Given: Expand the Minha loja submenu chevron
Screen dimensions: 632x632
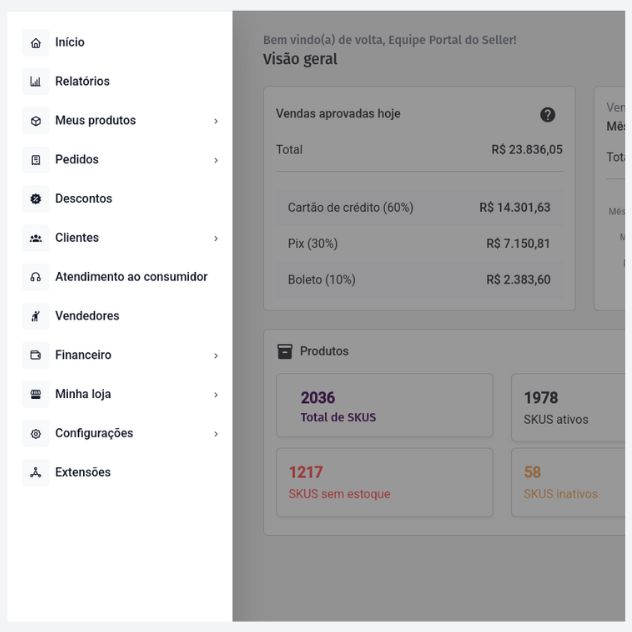Looking at the screenshot, I should (x=216, y=394).
